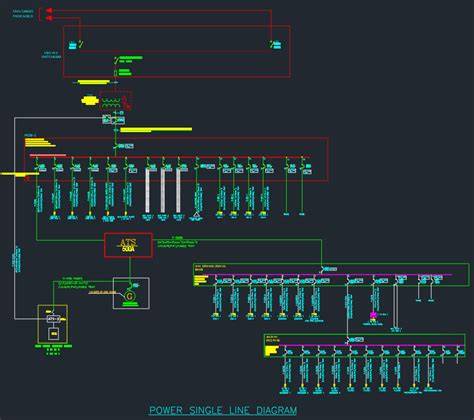Click the yellow cable label below the transformer

(x=156, y=130)
